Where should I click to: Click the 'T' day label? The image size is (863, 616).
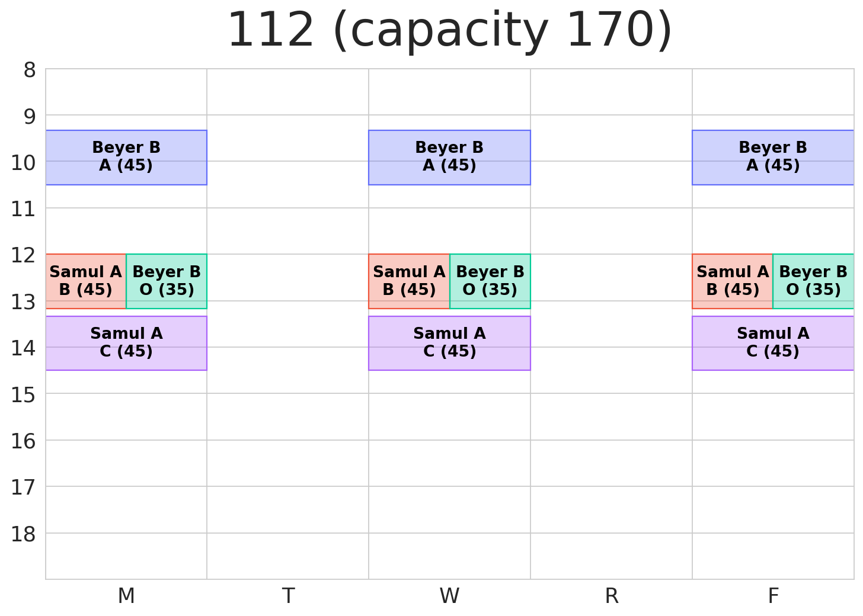pyautogui.click(x=288, y=596)
